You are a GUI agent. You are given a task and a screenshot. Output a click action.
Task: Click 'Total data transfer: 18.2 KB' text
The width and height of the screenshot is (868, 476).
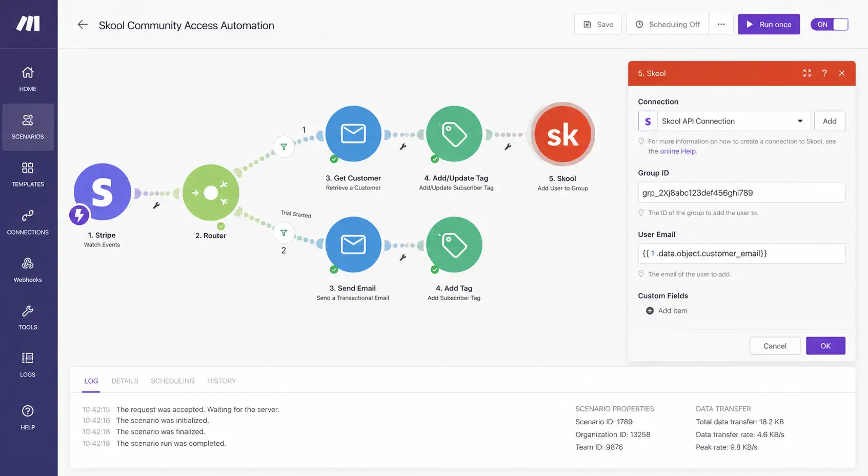click(x=740, y=422)
